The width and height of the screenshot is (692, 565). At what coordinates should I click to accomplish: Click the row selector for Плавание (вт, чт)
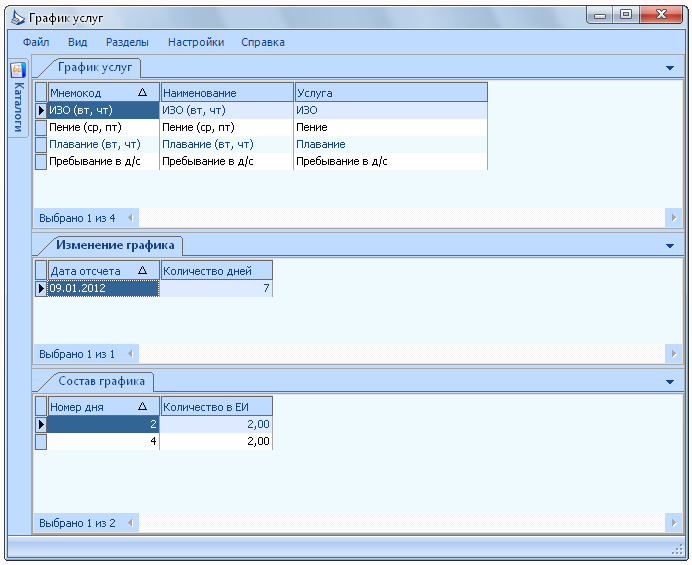point(41,144)
